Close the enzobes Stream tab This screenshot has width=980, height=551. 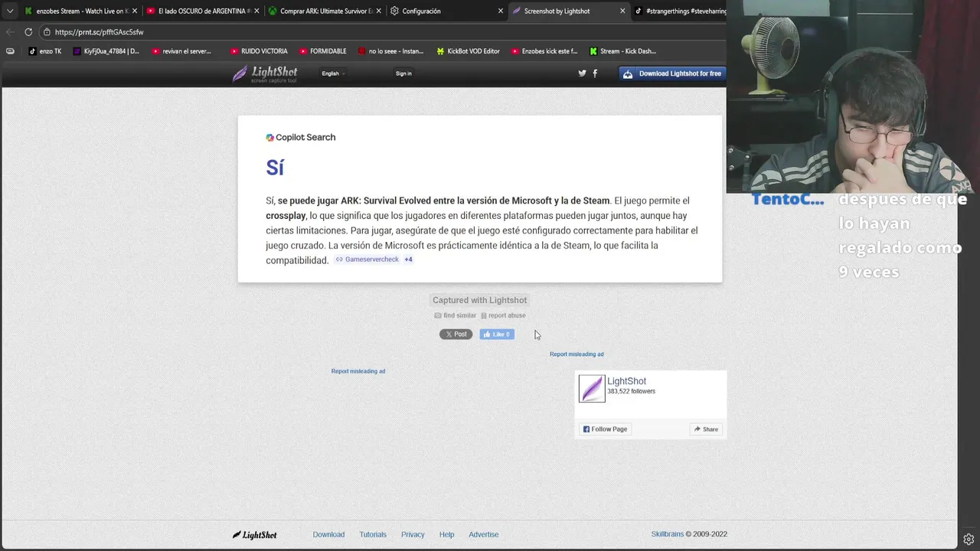(x=135, y=11)
